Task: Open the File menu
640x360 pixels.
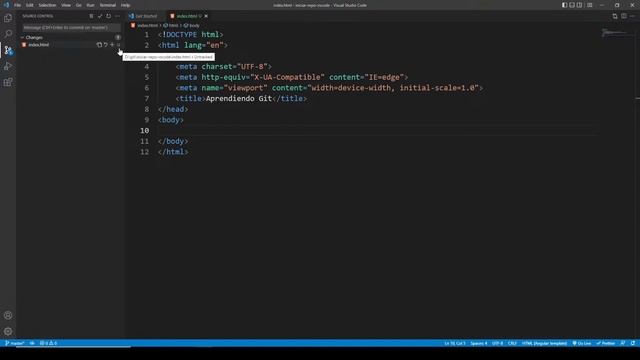Action: (18, 5)
